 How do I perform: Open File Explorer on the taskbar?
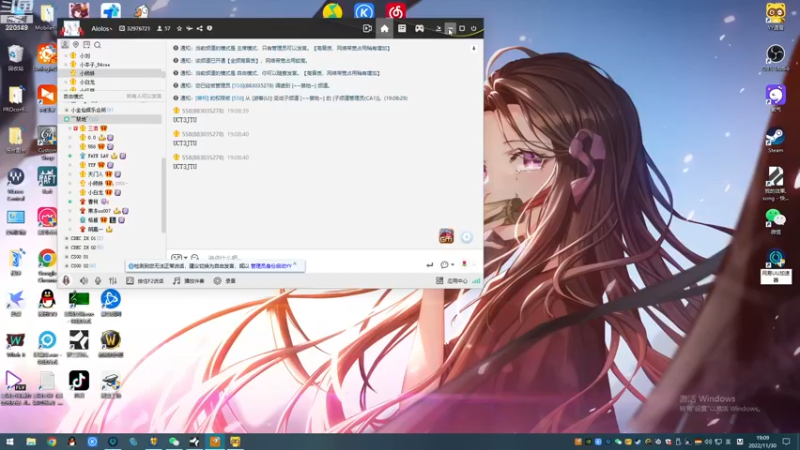click(x=31, y=442)
